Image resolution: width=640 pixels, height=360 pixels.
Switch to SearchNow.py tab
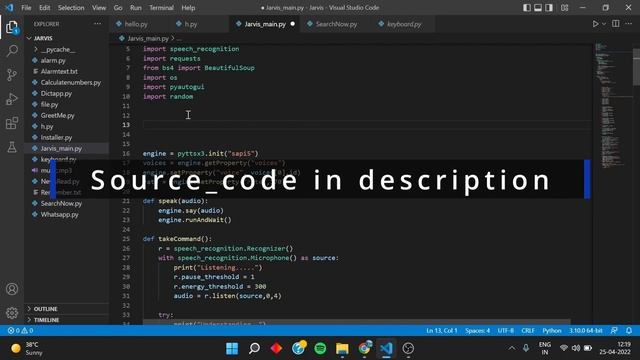[336, 24]
